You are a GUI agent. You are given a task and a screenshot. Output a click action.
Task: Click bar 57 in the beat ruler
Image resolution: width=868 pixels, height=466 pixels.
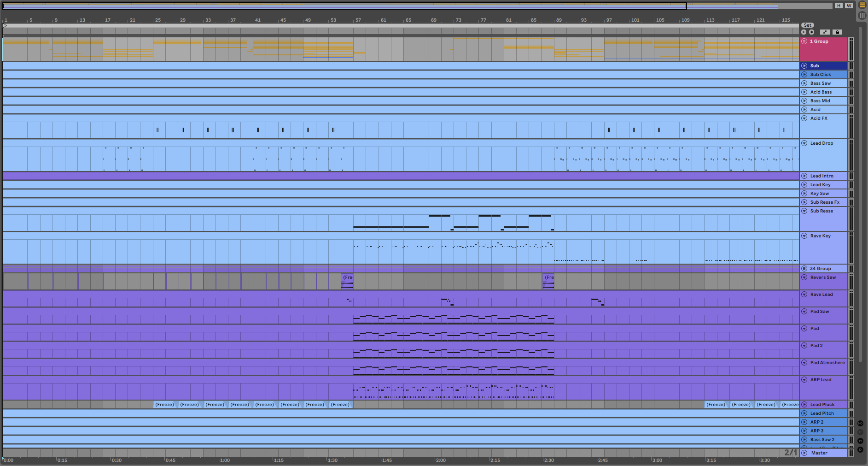358,20
